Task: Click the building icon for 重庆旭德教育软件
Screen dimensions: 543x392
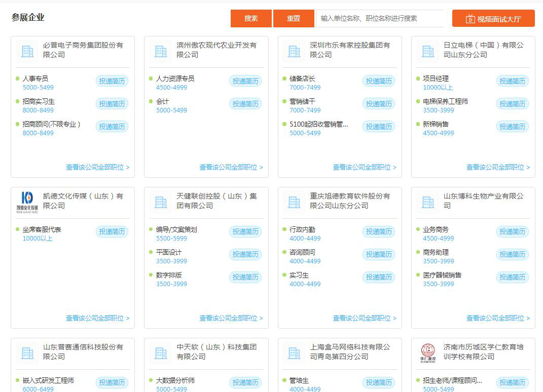Action: click(x=295, y=202)
